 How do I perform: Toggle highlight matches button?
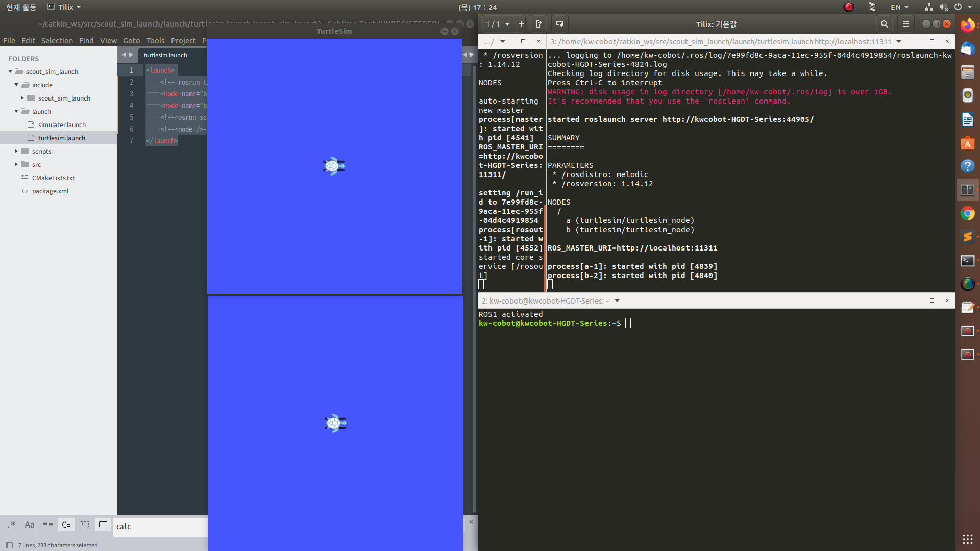point(103,524)
